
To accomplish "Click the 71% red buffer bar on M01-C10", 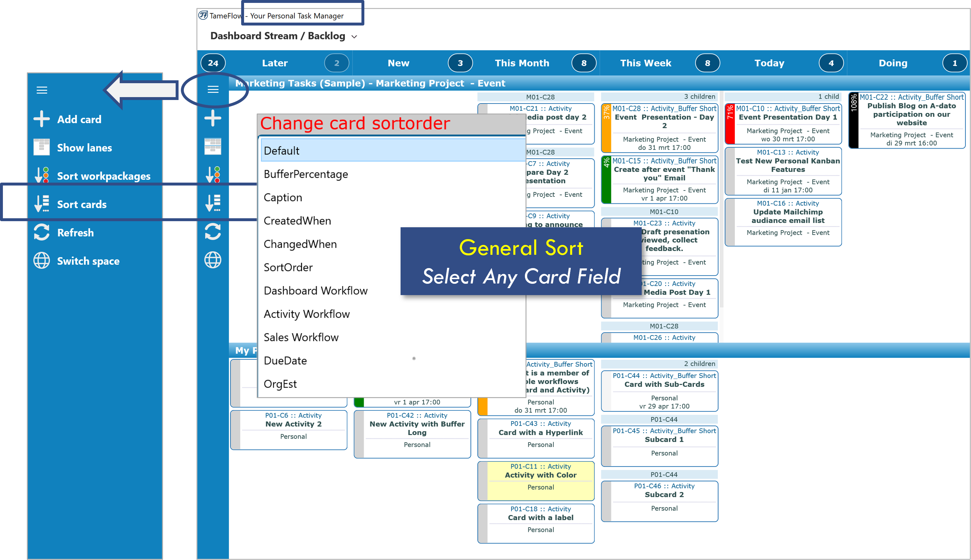I will (x=730, y=123).
